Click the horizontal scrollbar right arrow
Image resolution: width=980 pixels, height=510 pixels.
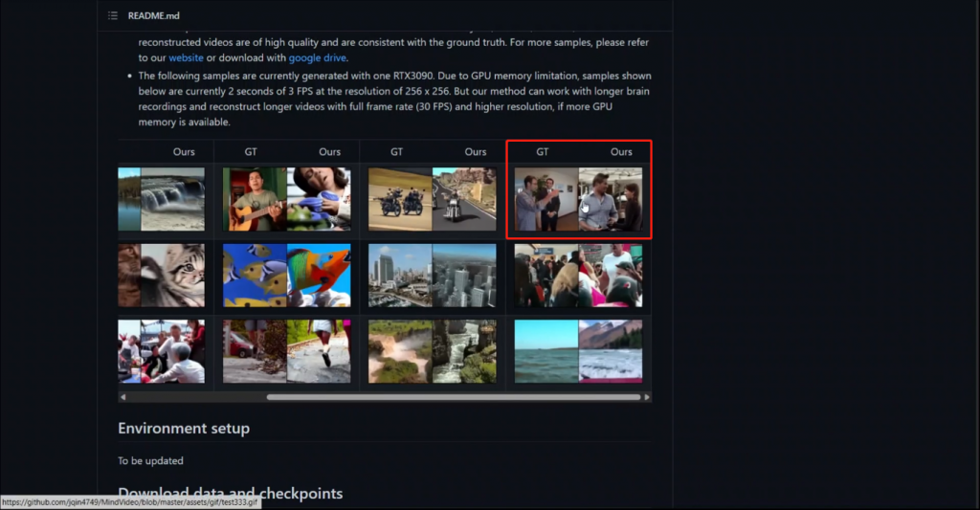(x=647, y=397)
